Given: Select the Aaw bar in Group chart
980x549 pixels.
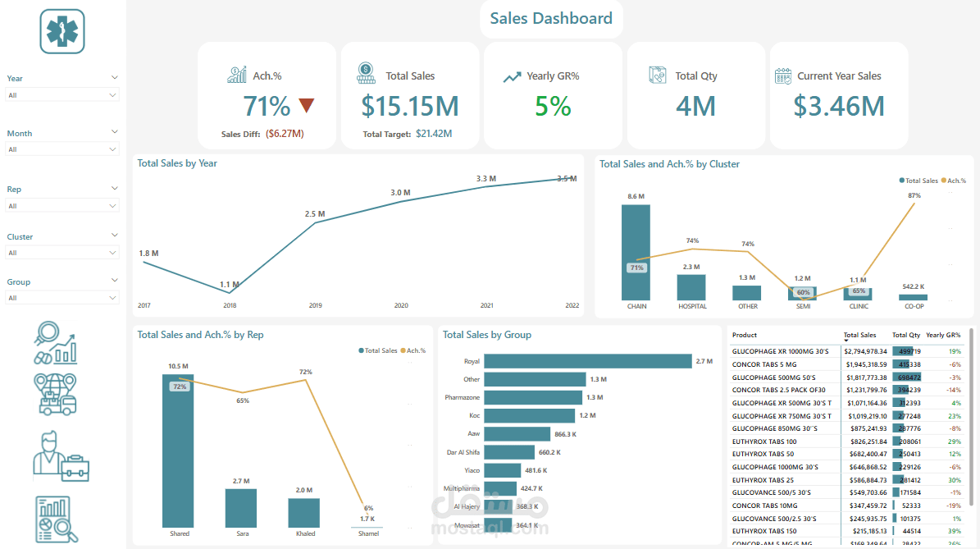Looking at the screenshot, I should coord(517,434).
